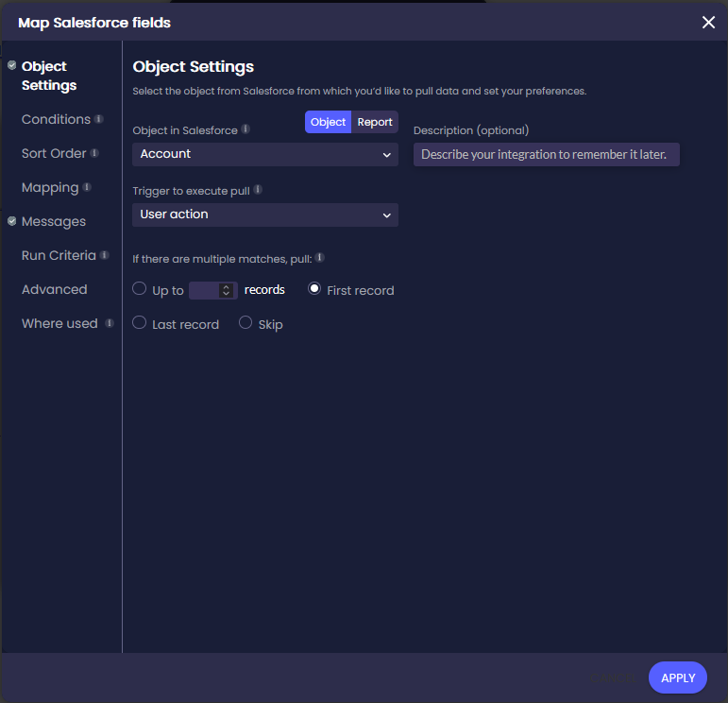
Task: Click checkmark icon beside Object Settings
Action: 12,65
